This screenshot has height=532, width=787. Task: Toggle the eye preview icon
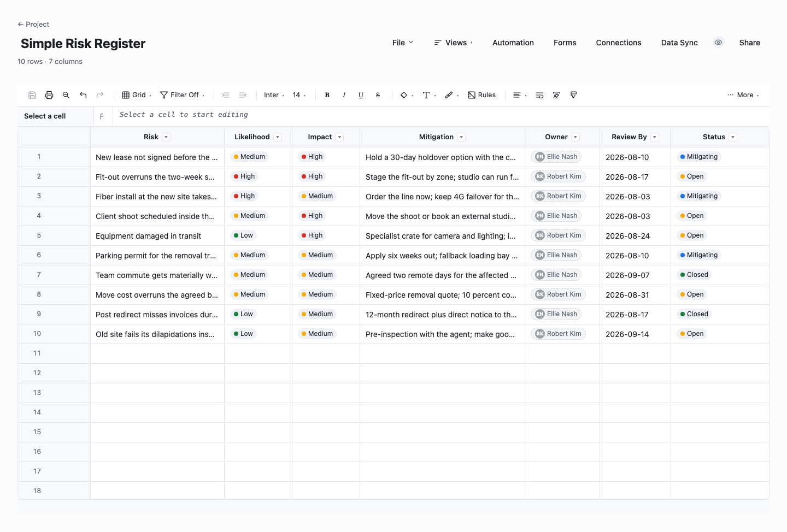tap(719, 43)
